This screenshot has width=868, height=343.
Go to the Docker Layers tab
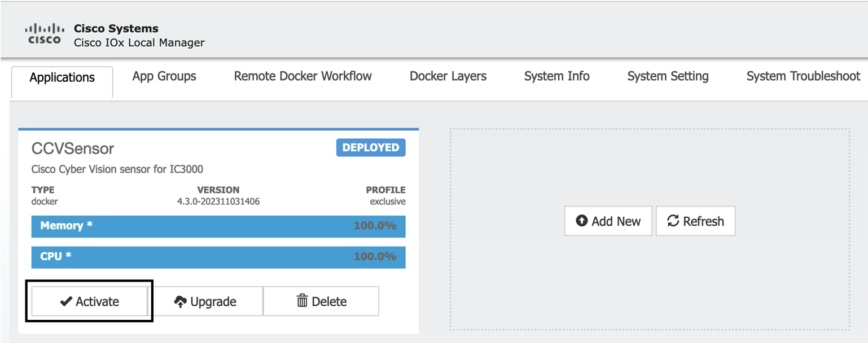tap(448, 76)
